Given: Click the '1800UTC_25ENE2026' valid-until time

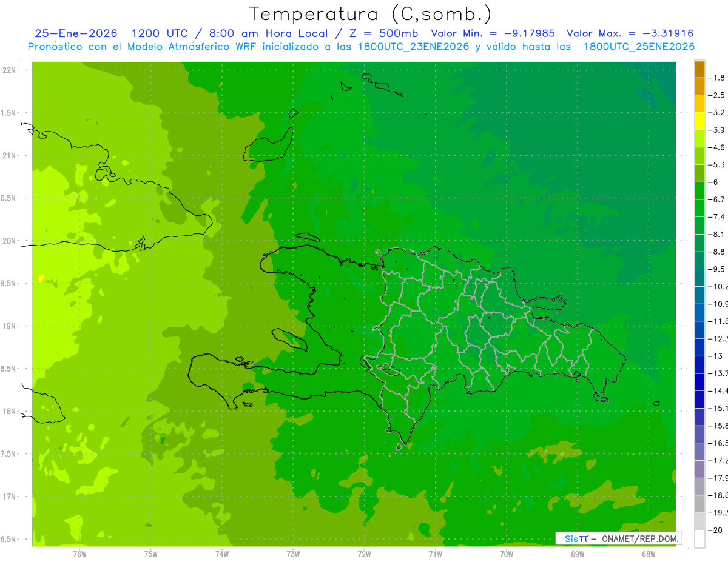Looking at the screenshot, I should (639, 47).
